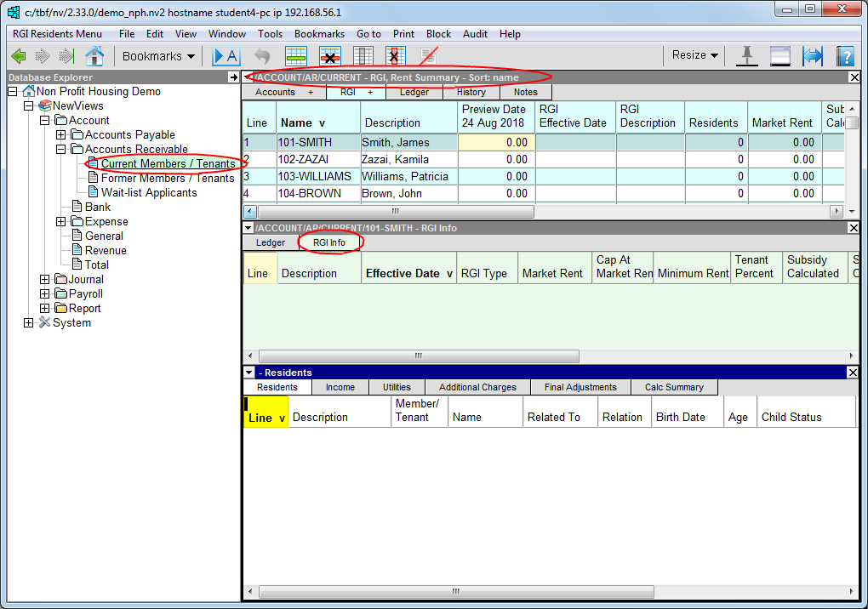This screenshot has height=609, width=868.
Task: Click the pin icon in toolbar
Action: pyautogui.click(x=747, y=56)
